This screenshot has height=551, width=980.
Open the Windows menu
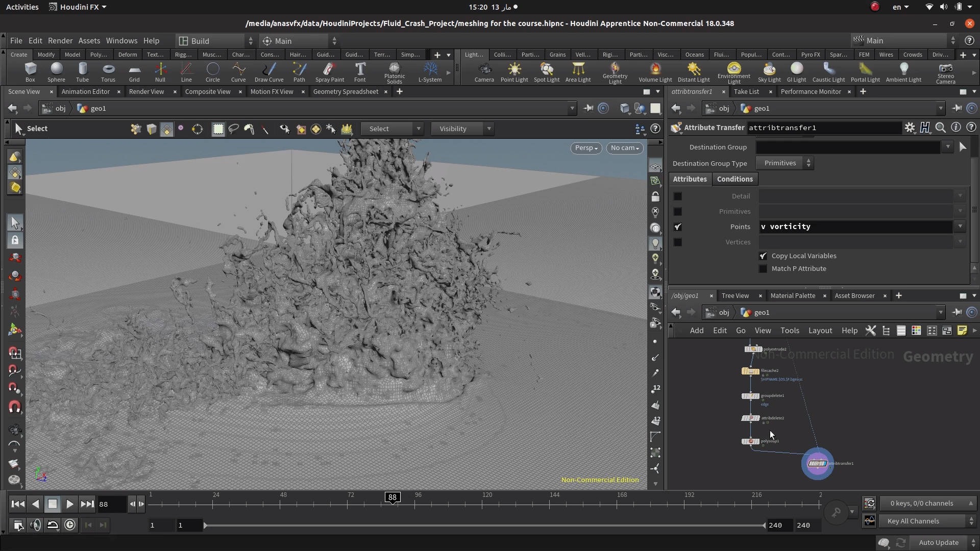[121, 40]
